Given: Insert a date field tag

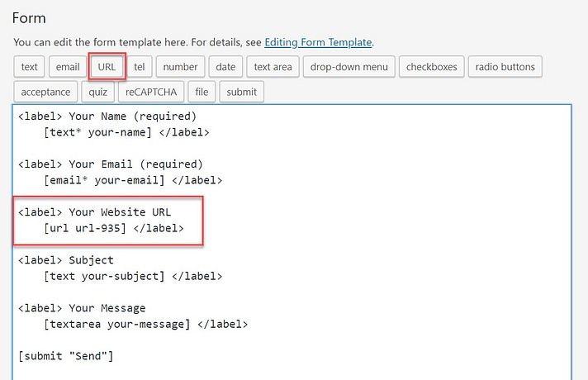Looking at the screenshot, I should 225,67.
